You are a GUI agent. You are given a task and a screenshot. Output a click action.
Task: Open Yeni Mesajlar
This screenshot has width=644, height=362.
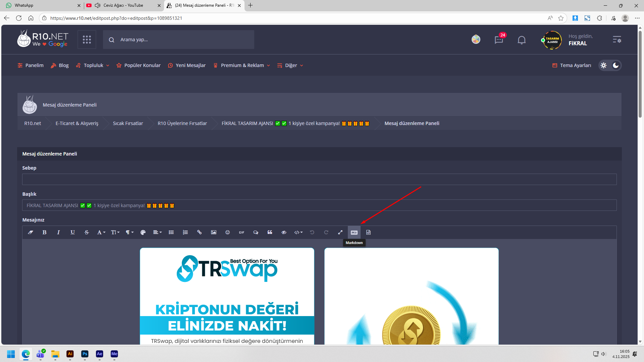pyautogui.click(x=187, y=65)
